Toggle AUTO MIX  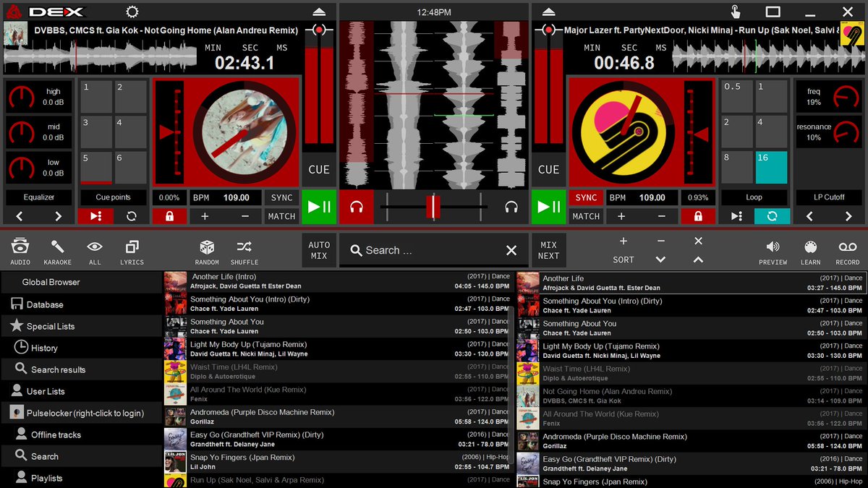point(319,250)
